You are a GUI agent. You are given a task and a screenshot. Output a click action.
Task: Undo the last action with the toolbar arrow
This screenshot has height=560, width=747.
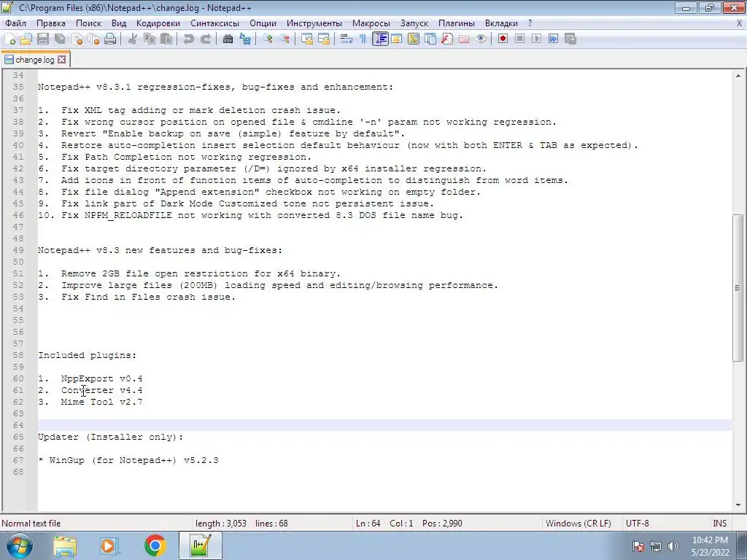pyautogui.click(x=189, y=39)
